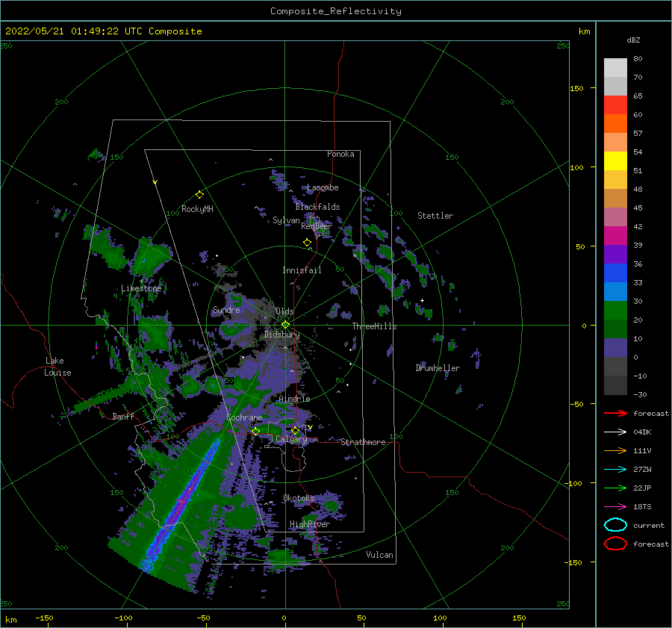Click the Okotoks label
The width and height of the screenshot is (672, 628).
(299, 497)
